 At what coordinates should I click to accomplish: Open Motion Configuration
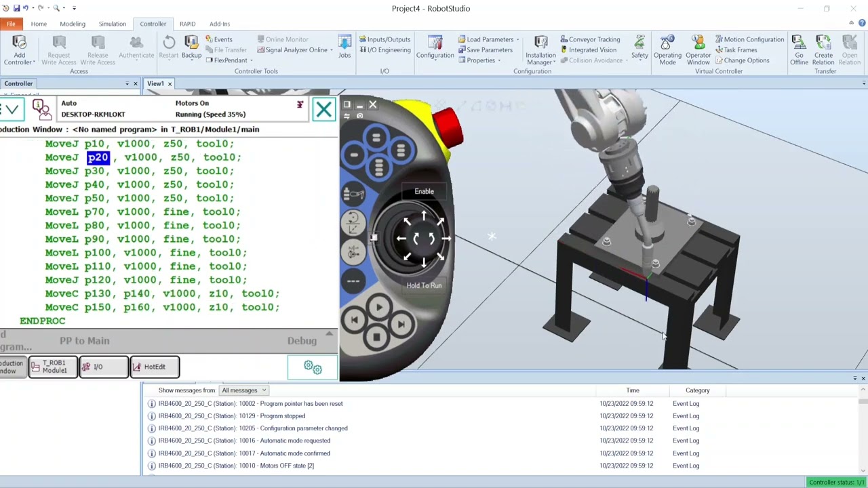pos(749,39)
